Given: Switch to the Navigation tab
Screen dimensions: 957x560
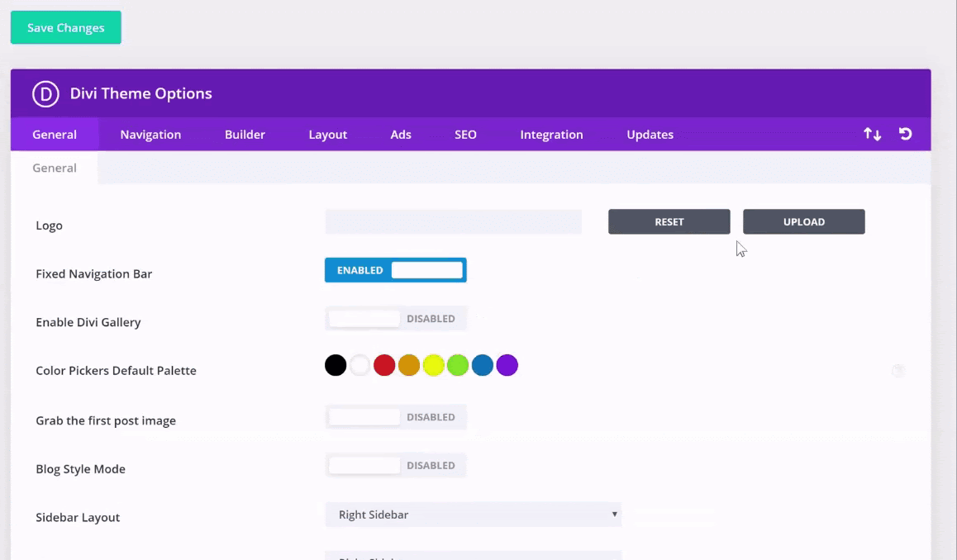Looking at the screenshot, I should (150, 134).
